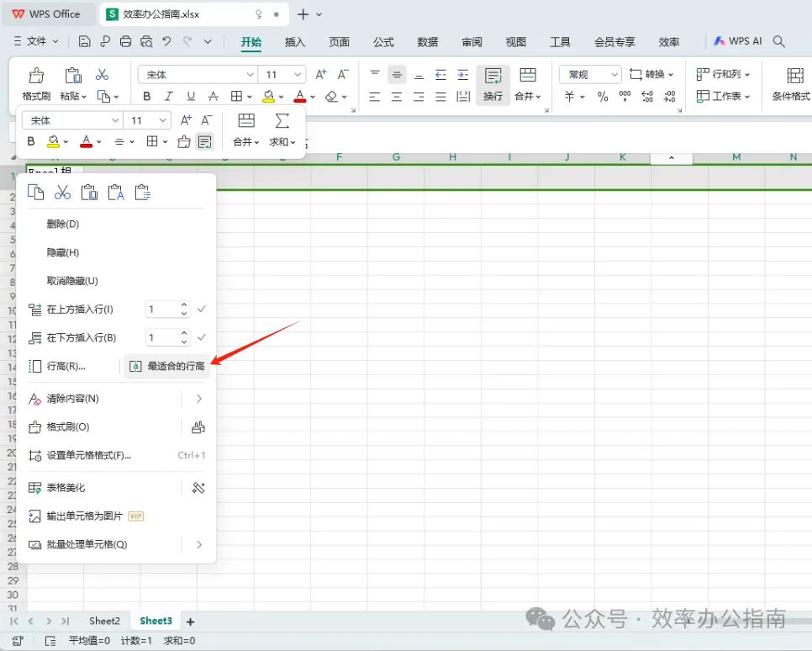This screenshot has height=651, width=812.
Task: Click the Save icon in quick access toolbar
Action: point(84,41)
